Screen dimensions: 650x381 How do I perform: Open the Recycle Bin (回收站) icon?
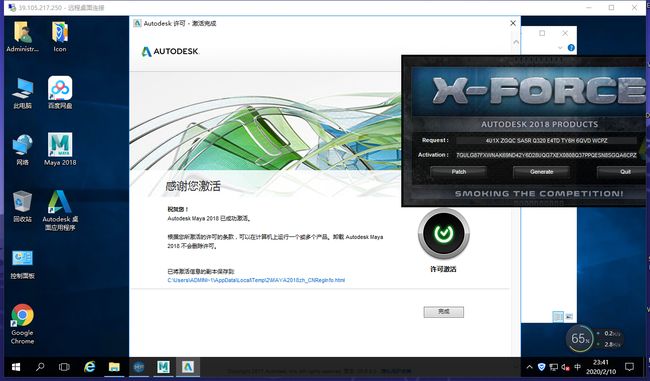(x=22, y=206)
